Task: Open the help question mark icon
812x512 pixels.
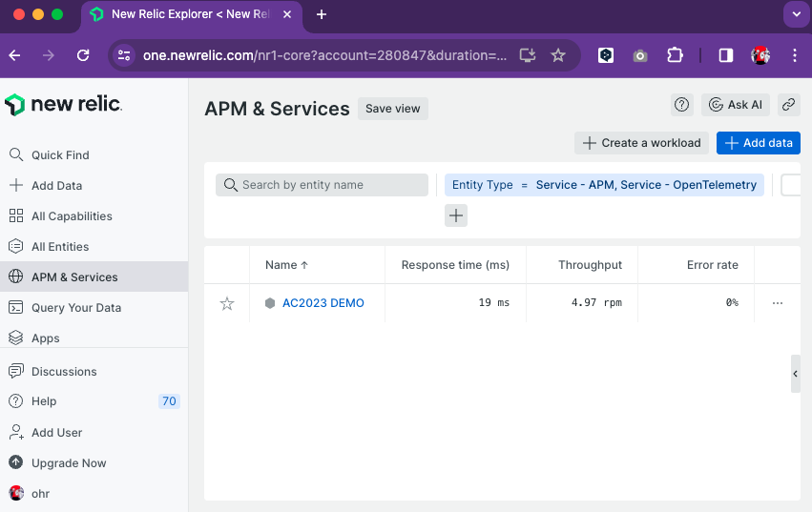Action: click(x=681, y=105)
